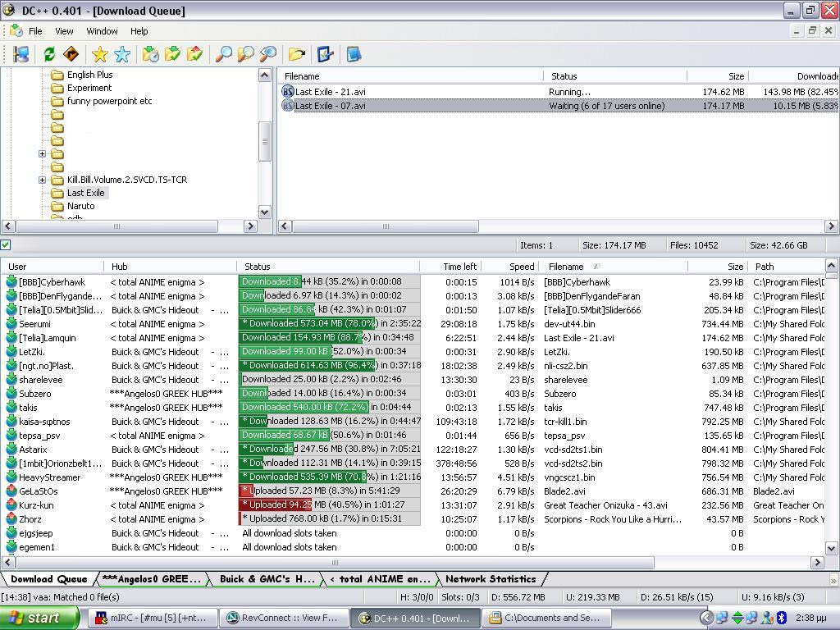The width and height of the screenshot is (840, 630).
Task: Click the DC++ icon in the title bar
Action: tap(8, 10)
